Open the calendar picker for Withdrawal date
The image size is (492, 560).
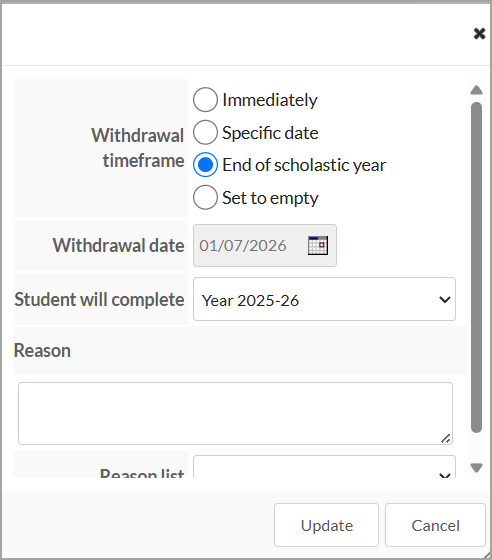click(x=318, y=245)
